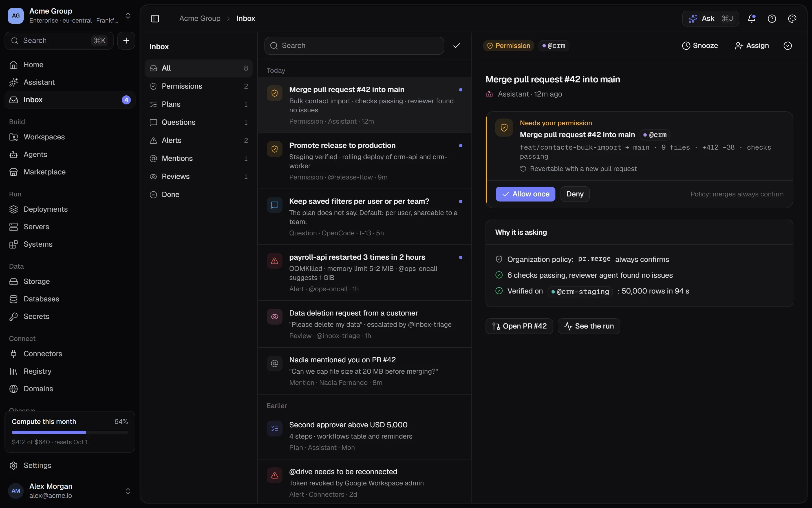
Task: Toggle the sidebar panel icon
Action: [x=155, y=18]
